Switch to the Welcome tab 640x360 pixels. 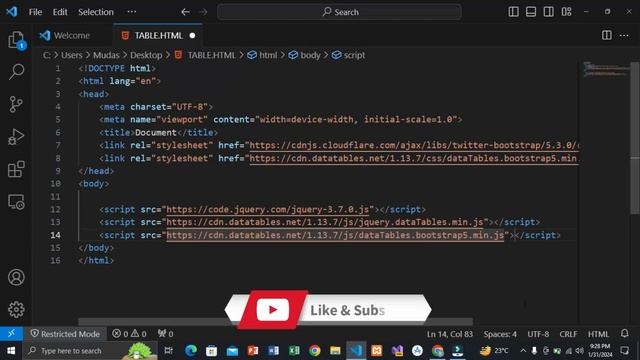pyautogui.click(x=72, y=36)
